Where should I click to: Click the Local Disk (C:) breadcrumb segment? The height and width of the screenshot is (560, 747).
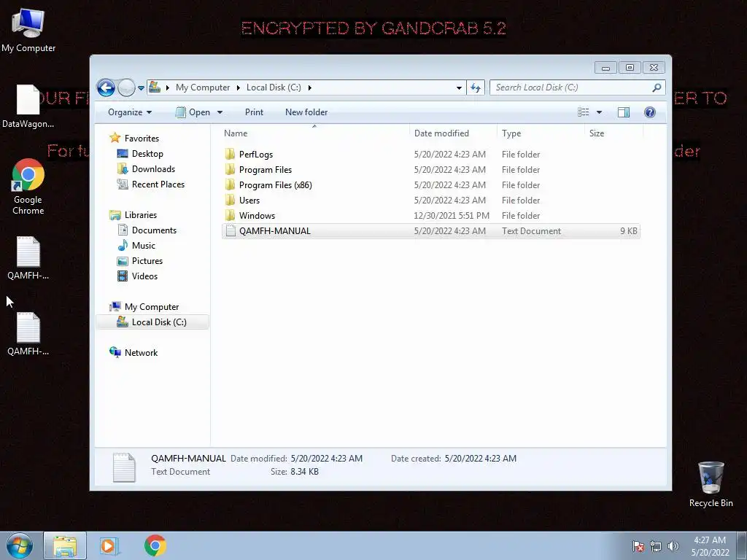274,87
